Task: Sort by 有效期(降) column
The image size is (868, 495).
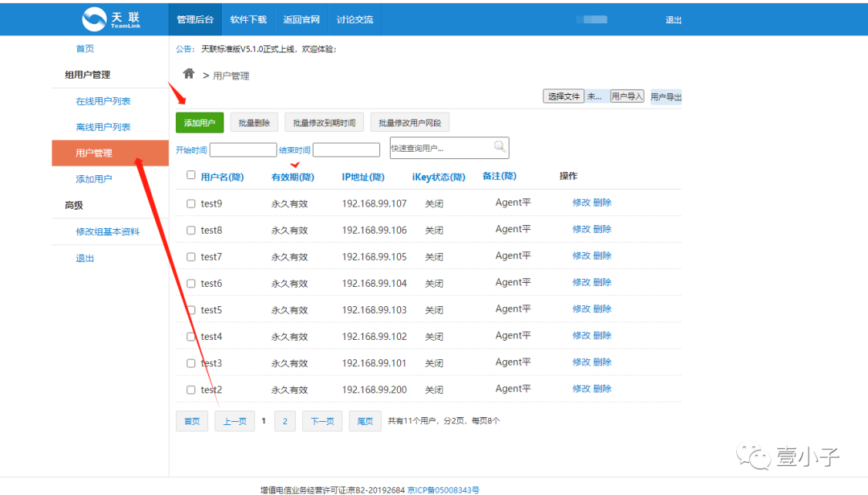Action: (293, 177)
